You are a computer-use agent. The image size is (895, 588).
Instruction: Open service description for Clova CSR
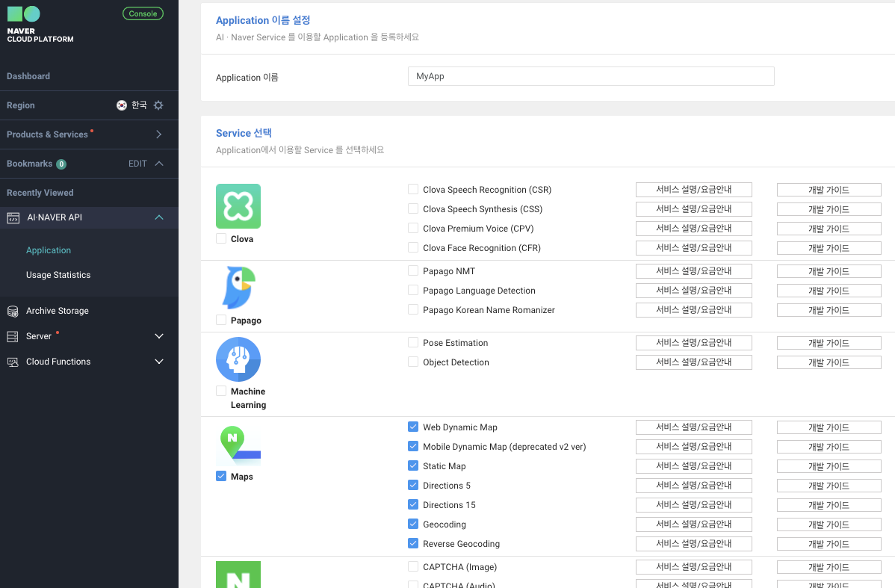pyautogui.click(x=693, y=190)
